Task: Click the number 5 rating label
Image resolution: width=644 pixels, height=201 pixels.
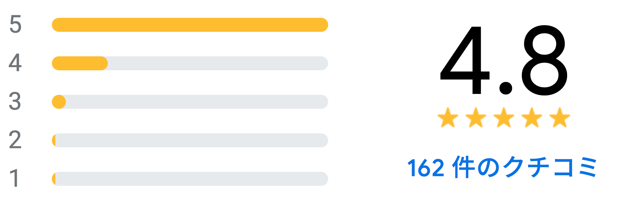Action: [15, 24]
